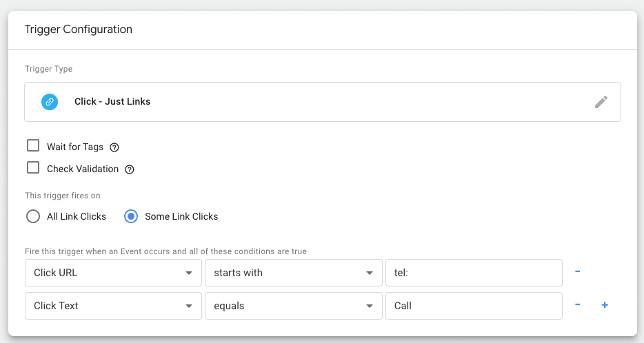The height and width of the screenshot is (343, 644).
Task: Open the Click Text variable dropdown
Action: pyautogui.click(x=113, y=306)
